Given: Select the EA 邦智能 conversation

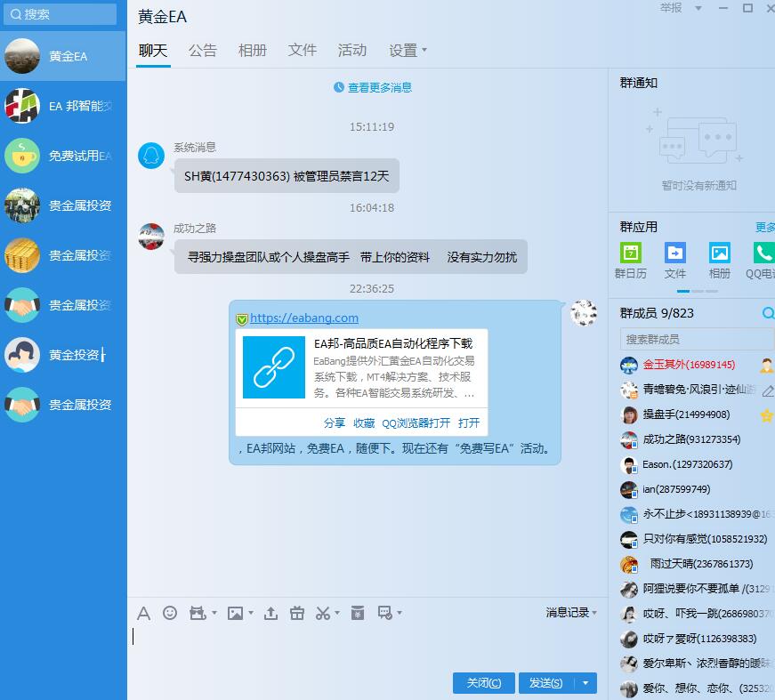Looking at the screenshot, I should 63,106.
